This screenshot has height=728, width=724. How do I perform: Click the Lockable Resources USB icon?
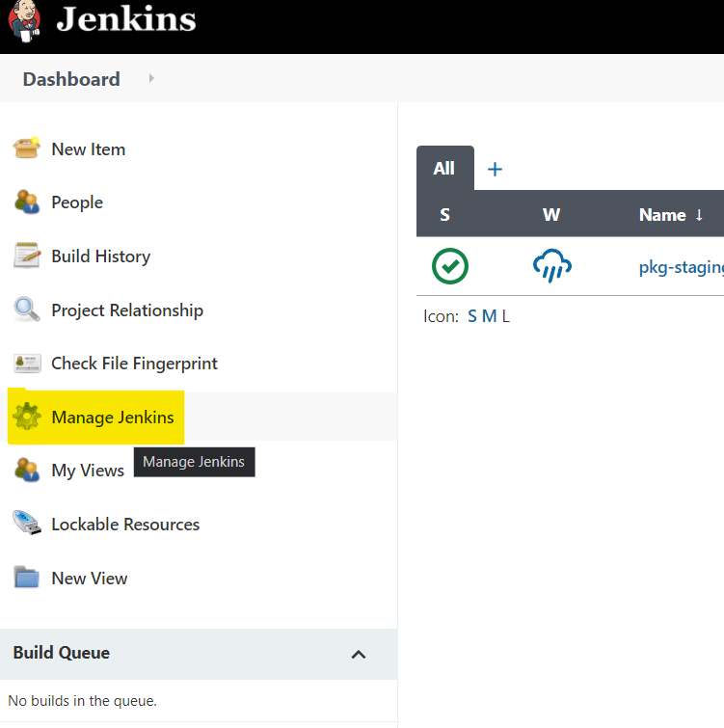[26, 524]
